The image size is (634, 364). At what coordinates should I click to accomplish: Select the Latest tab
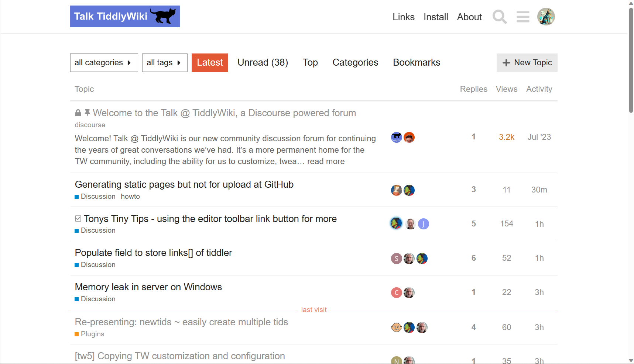[210, 63]
